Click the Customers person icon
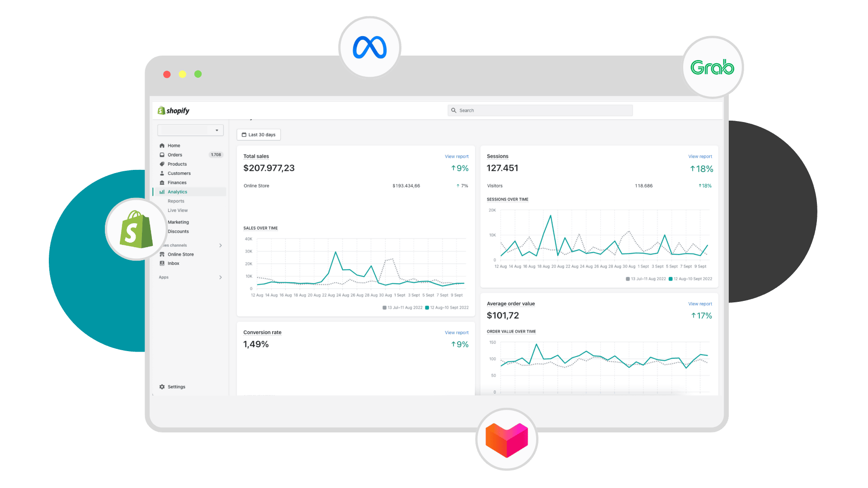Screen dimensions: 868x488 pos(162,174)
